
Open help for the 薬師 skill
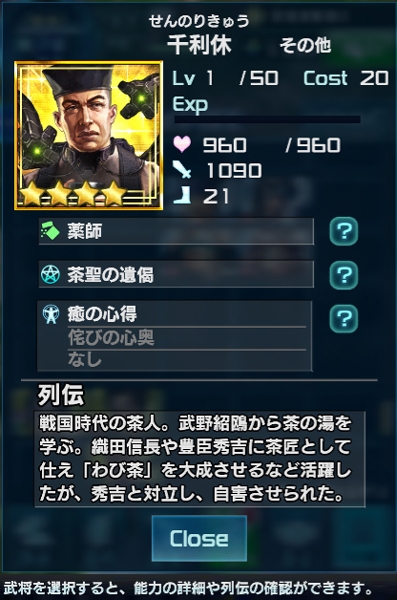click(343, 231)
